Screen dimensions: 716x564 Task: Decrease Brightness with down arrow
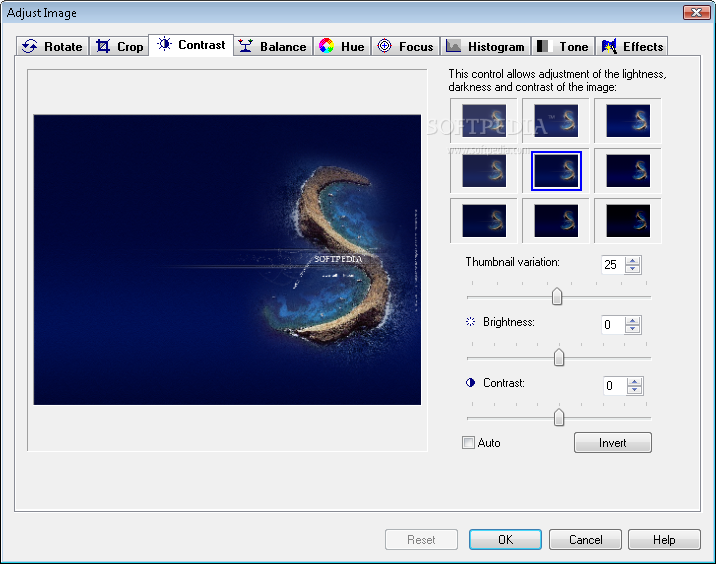[x=632, y=329]
